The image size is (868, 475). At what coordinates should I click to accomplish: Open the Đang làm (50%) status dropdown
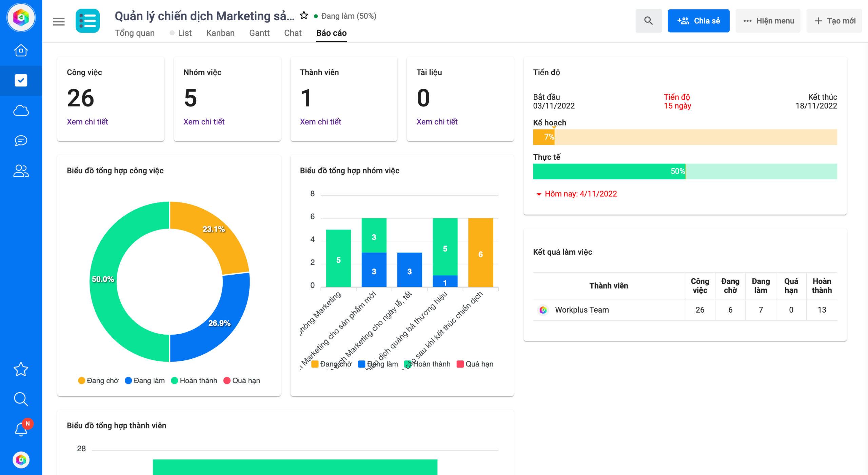(x=345, y=16)
